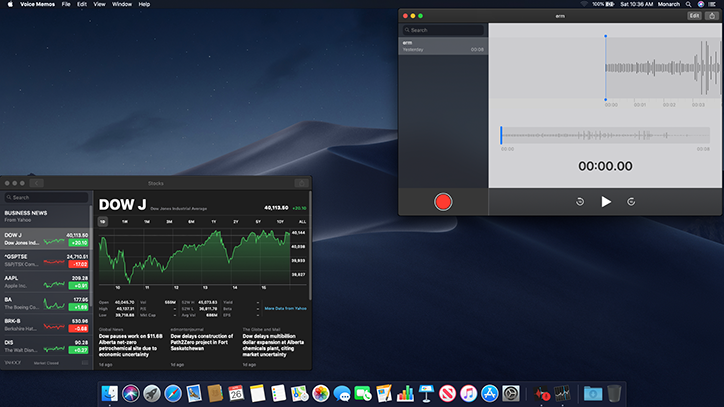Play the selected voice memo

pyautogui.click(x=606, y=202)
